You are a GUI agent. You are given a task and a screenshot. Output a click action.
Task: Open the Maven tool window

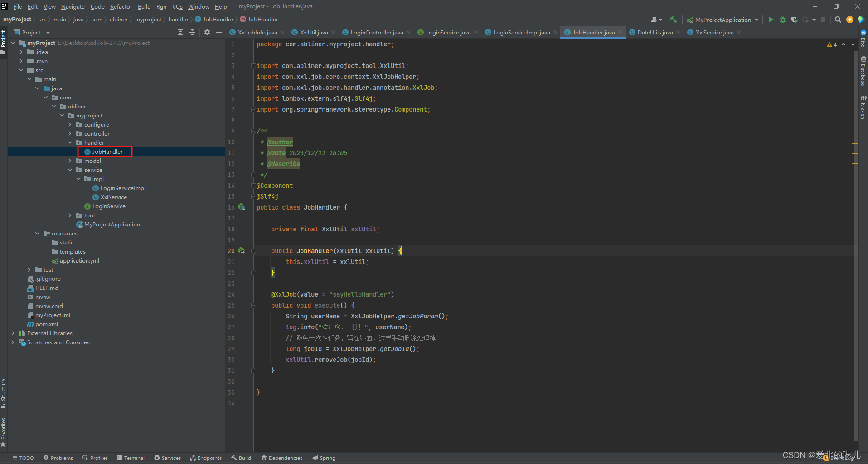point(863,107)
